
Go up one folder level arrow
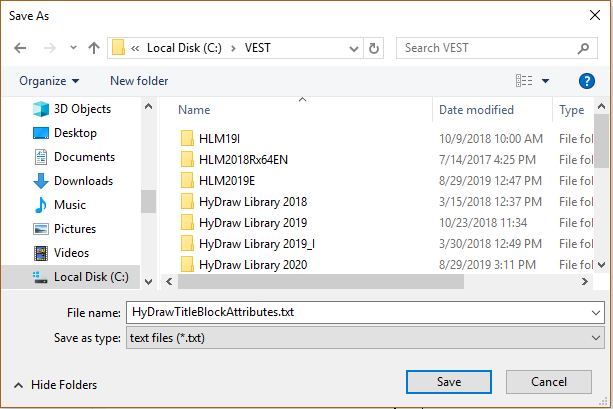pos(94,48)
